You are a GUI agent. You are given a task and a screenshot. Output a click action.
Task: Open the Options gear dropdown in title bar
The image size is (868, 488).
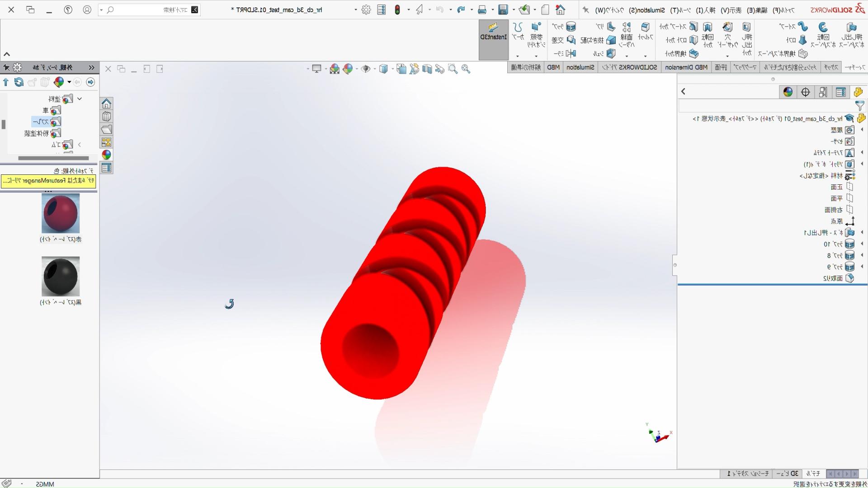[x=356, y=9]
